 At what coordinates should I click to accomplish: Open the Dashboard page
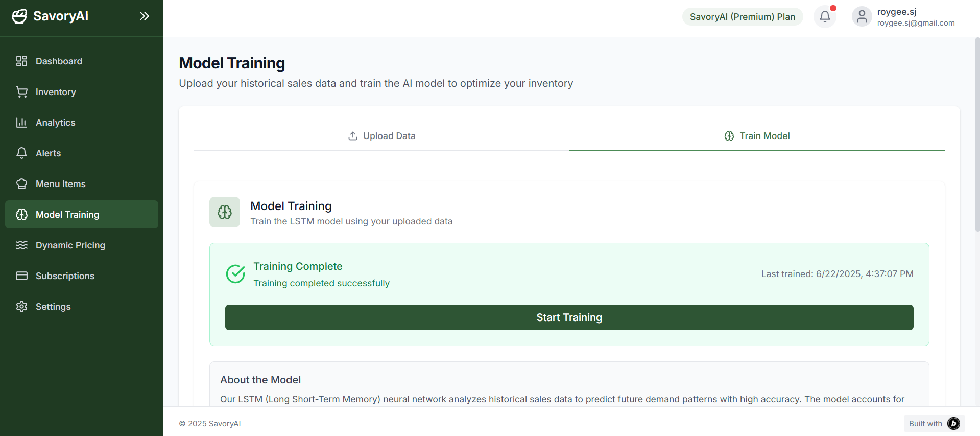(82, 61)
